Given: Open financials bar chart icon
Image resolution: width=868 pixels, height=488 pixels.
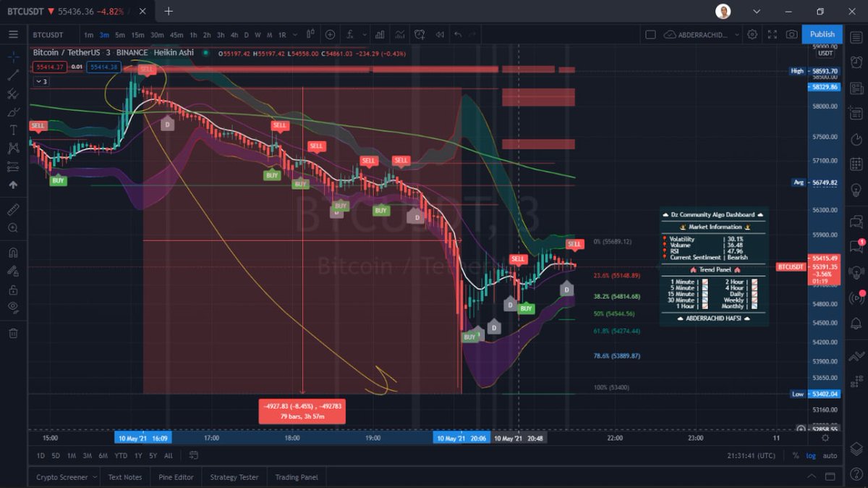Looking at the screenshot, I should (380, 34).
